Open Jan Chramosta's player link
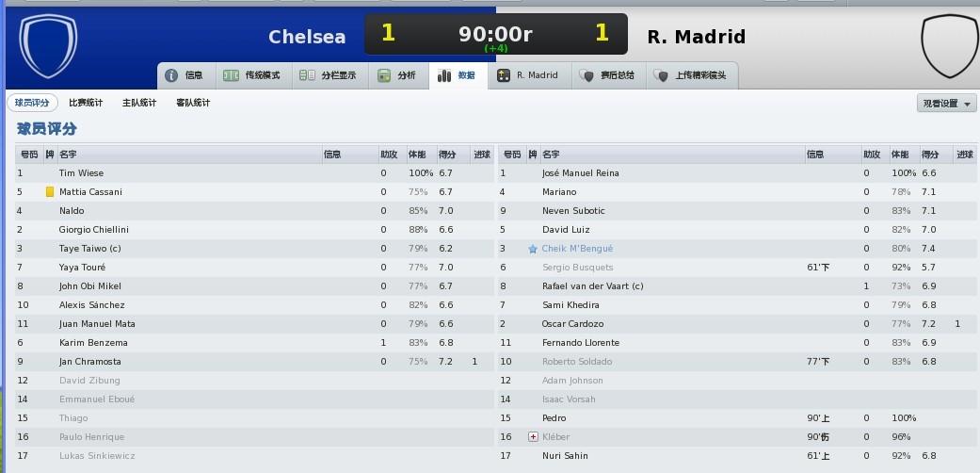 coord(90,362)
